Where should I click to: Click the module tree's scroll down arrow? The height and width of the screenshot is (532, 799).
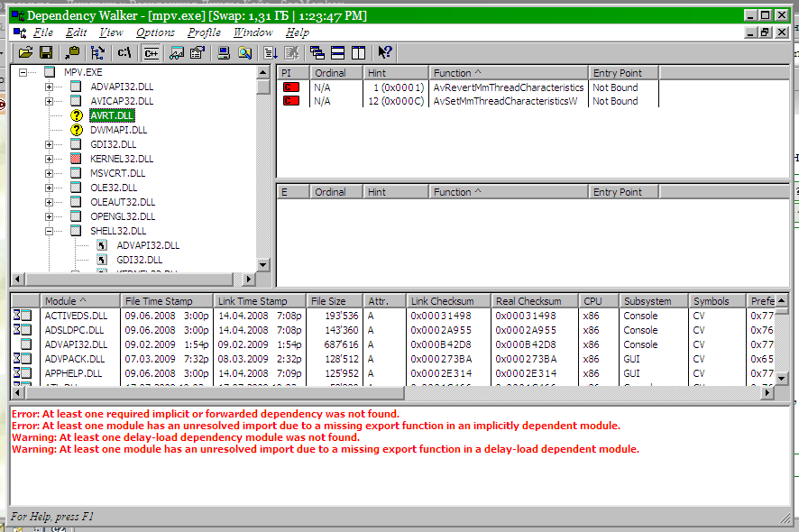[263, 265]
